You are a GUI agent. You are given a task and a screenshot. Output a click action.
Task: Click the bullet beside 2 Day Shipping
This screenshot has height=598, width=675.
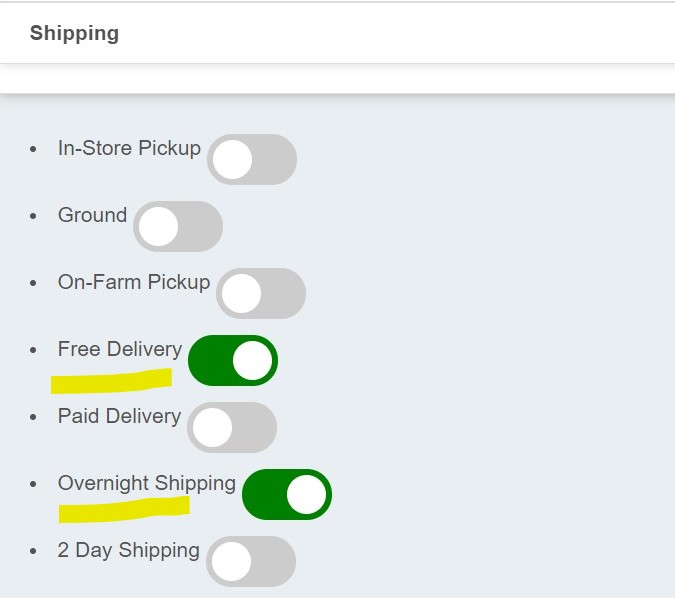[34, 551]
